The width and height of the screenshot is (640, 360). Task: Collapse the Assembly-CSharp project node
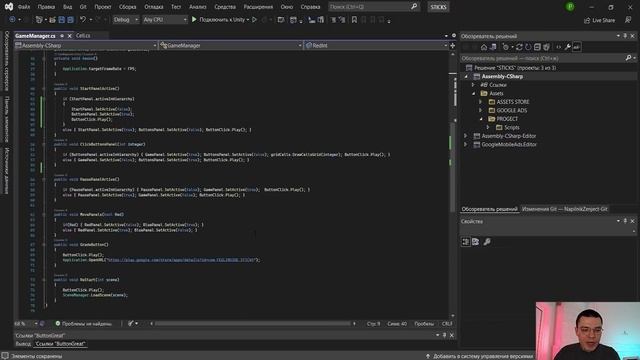coord(466,76)
